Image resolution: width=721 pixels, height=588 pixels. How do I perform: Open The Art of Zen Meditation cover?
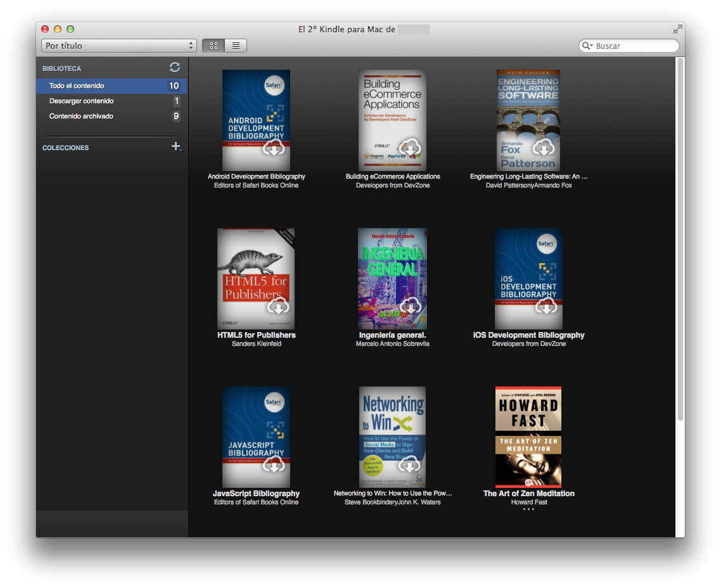click(x=528, y=436)
